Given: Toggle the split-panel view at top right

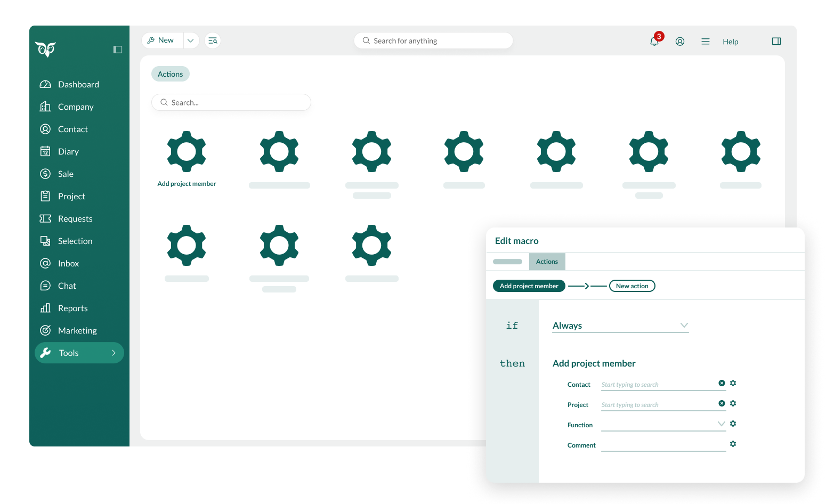Looking at the screenshot, I should tap(776, 41).
